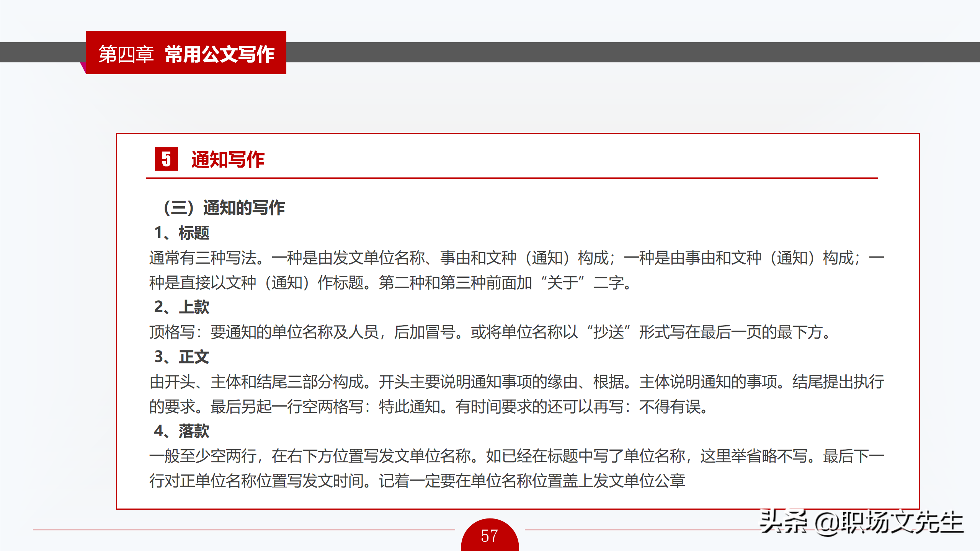Image resolution: width=980 pixels, height=551 pixels.
Task: Click the line starting 行对正单位名称位置
Action: pos(417,481)
